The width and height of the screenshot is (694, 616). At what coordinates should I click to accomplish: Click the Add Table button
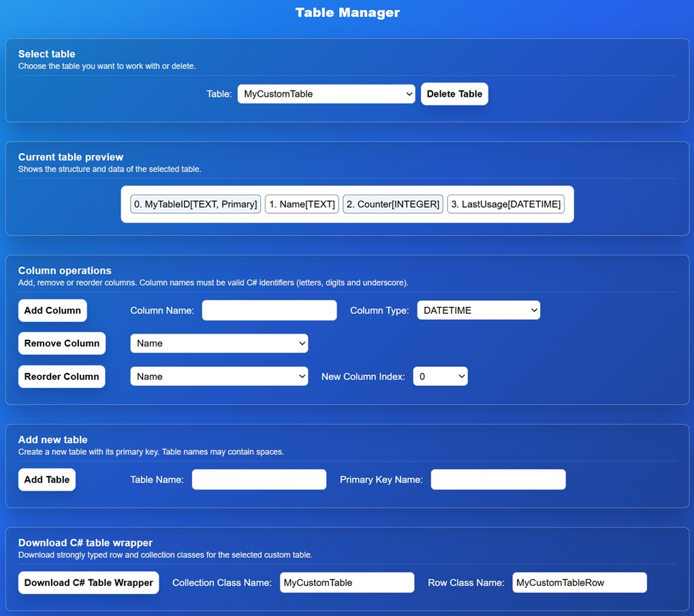[47, 479]
